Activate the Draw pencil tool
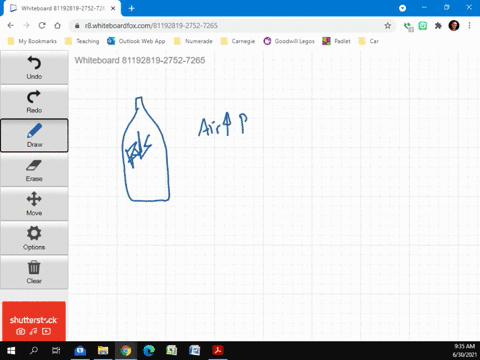Screen dimensions: 480x360 [x=34, y=136]
